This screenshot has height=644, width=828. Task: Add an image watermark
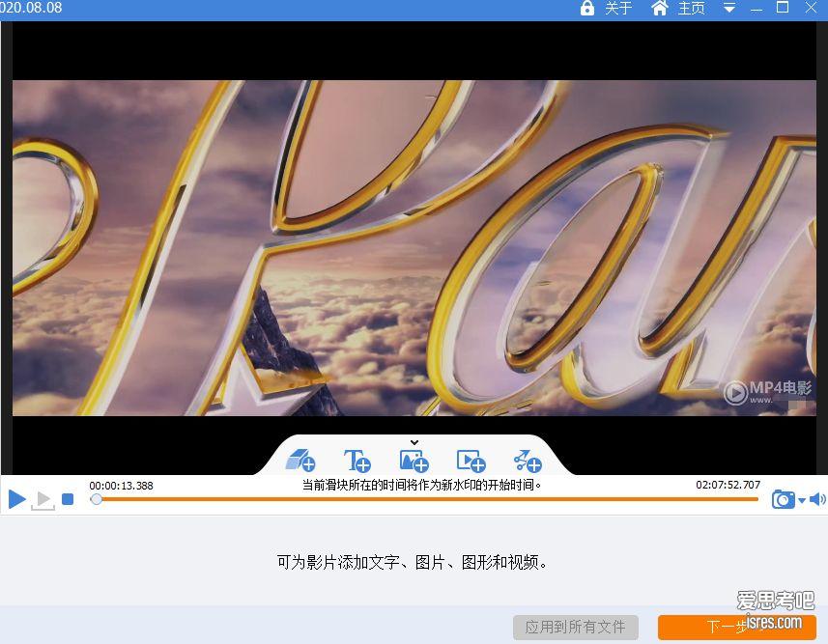pos(414,461)
